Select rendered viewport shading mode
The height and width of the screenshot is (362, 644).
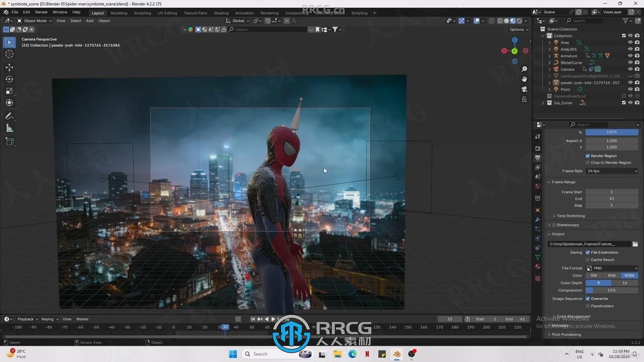click(519, 21)
